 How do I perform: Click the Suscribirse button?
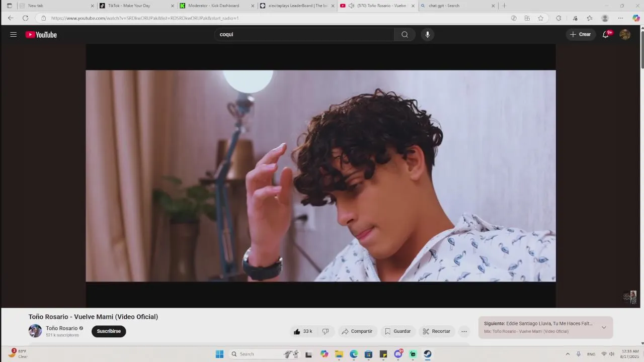coord(109,331)
